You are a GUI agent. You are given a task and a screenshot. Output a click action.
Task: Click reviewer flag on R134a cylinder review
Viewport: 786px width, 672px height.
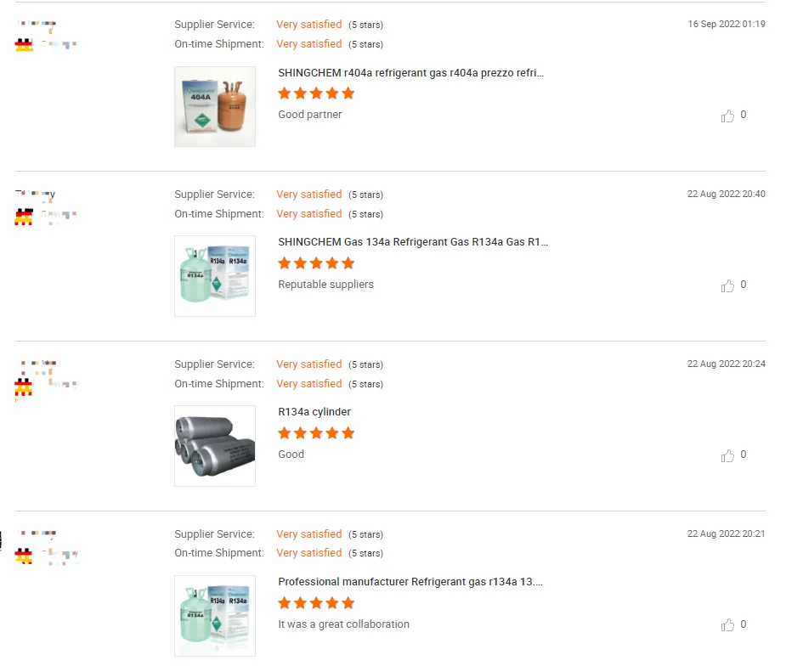[24, 386]
